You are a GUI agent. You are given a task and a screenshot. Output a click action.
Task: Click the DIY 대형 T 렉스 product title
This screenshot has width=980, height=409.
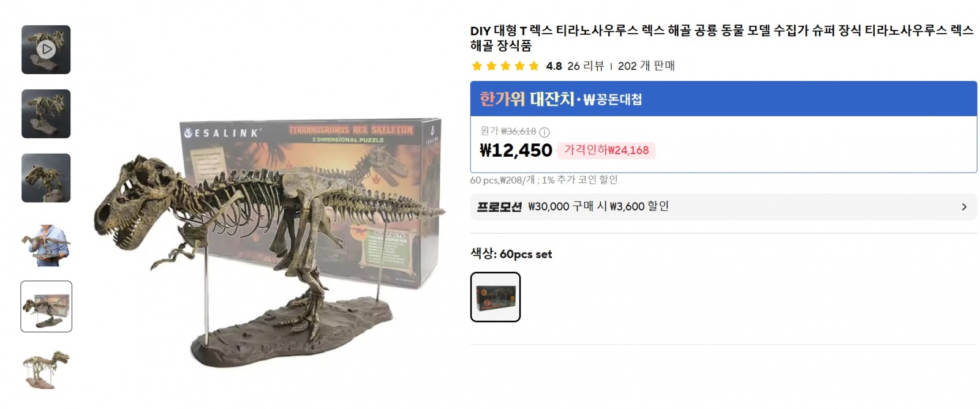point(722,38)
